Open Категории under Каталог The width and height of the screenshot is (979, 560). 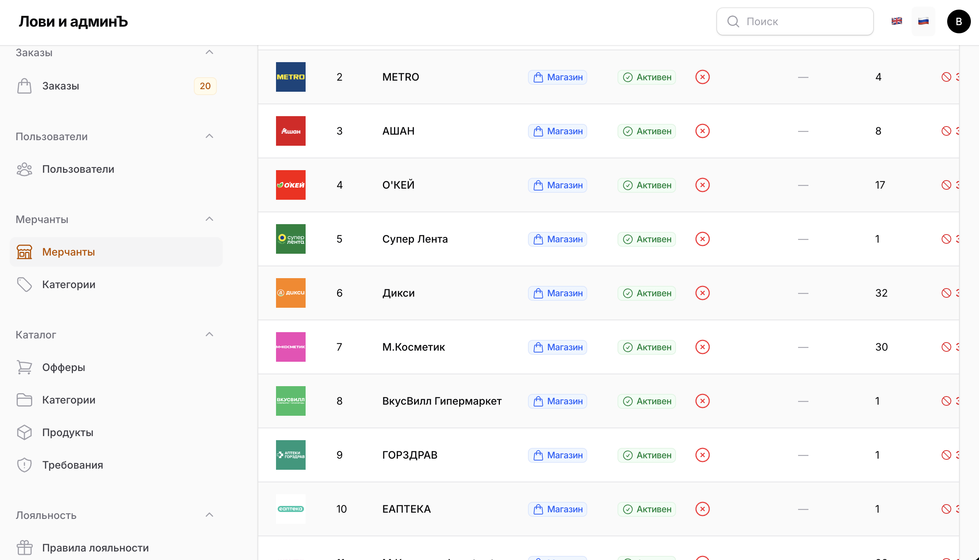point(116,400)
